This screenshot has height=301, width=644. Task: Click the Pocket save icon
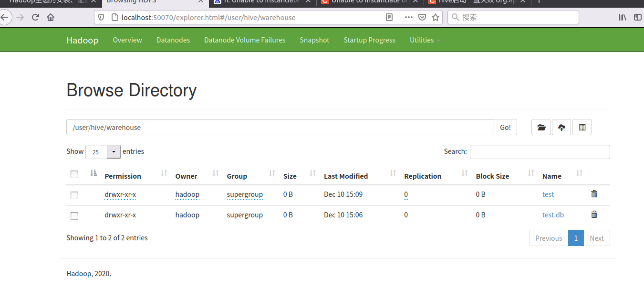pos(422,17)
